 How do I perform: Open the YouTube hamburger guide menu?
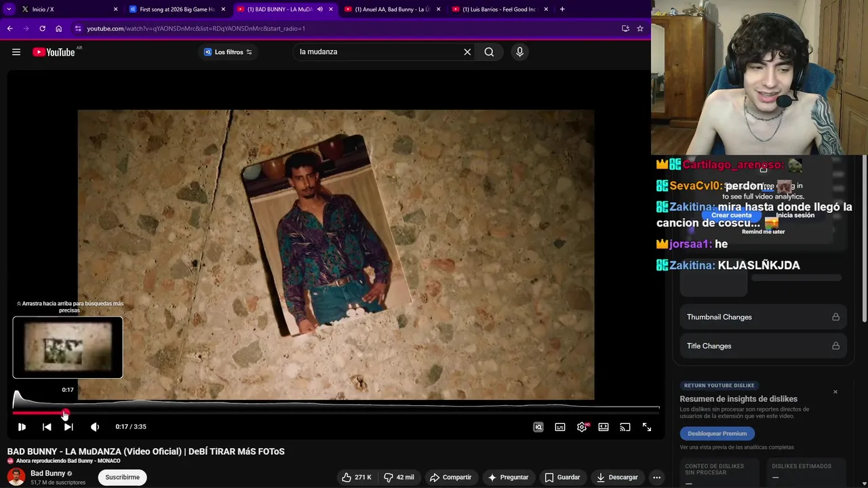16,52
